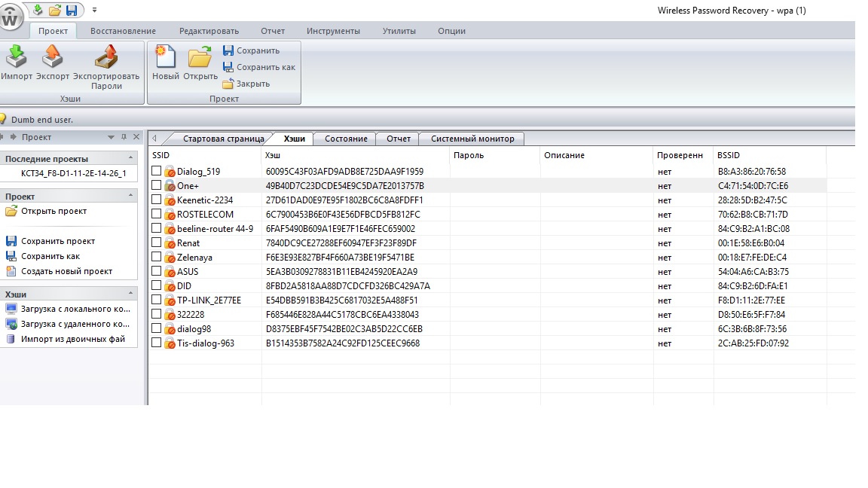868x488 pixels.
Task: Open the Восстановление ribbon tab
Action: tap(123, 31)
